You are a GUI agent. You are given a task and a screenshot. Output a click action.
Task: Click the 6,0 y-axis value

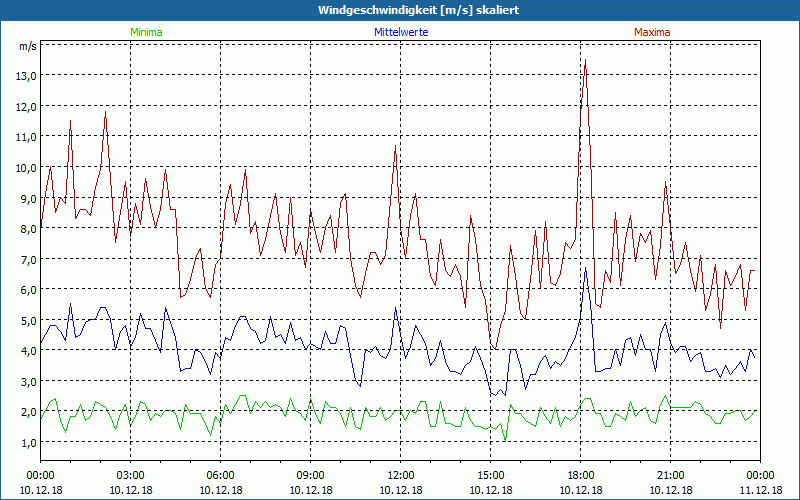[x=29, y=289]
